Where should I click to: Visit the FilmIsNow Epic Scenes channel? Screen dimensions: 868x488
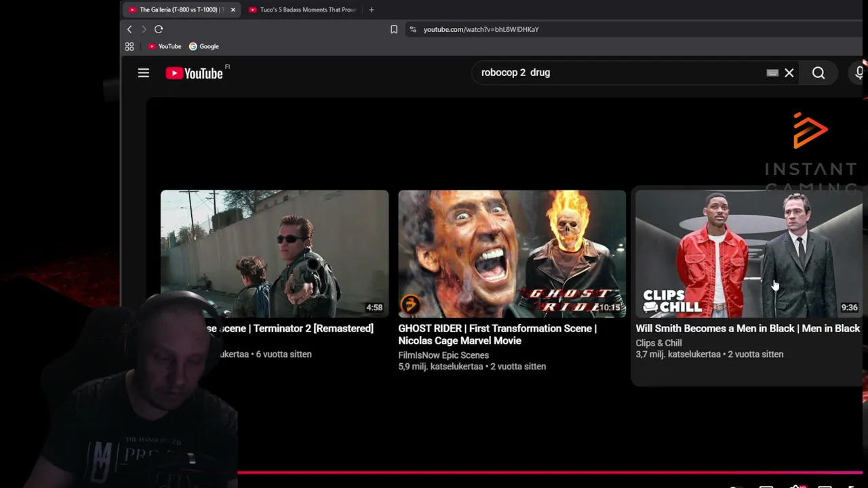point(443,355)
